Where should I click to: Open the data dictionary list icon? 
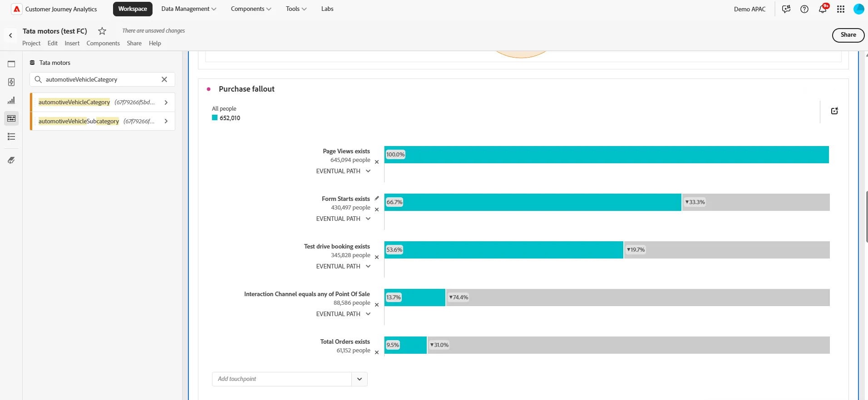tap(11, 137)
